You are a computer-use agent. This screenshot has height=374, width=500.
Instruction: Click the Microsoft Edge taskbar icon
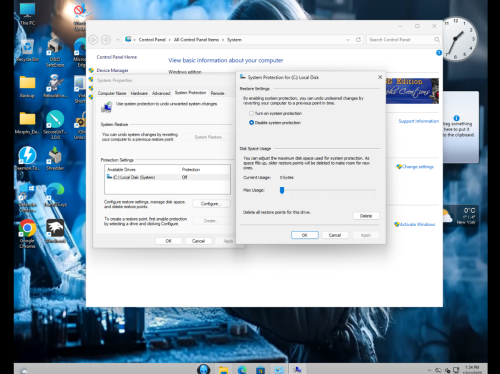coord(242,369)
